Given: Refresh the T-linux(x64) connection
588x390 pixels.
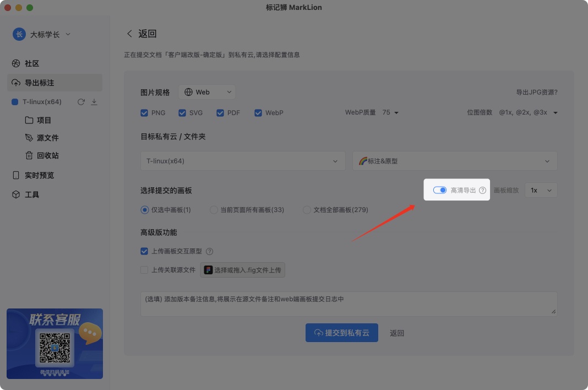Looking at the screenshot, I should [81, 101].
